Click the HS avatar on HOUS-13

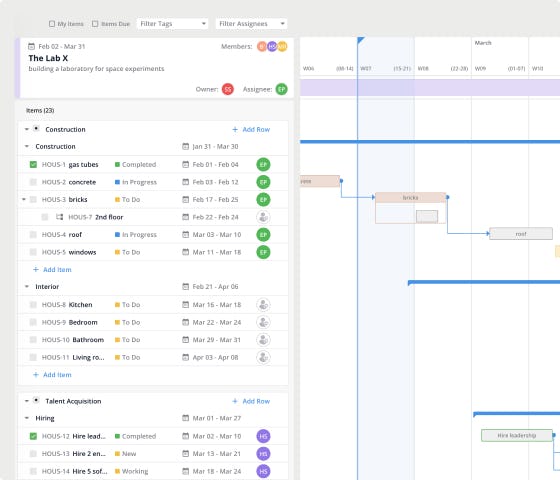click(263, 454)
